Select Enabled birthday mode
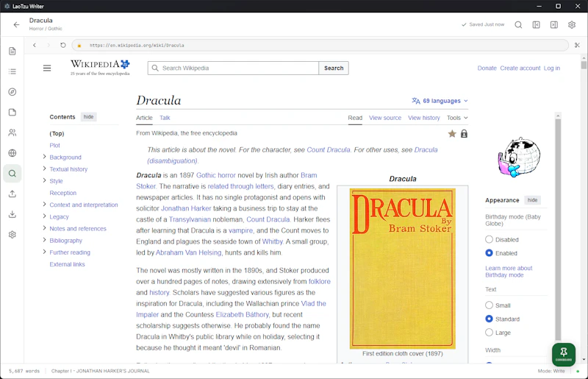The height and width of the screenshot is (379, 588). [489, 253]
